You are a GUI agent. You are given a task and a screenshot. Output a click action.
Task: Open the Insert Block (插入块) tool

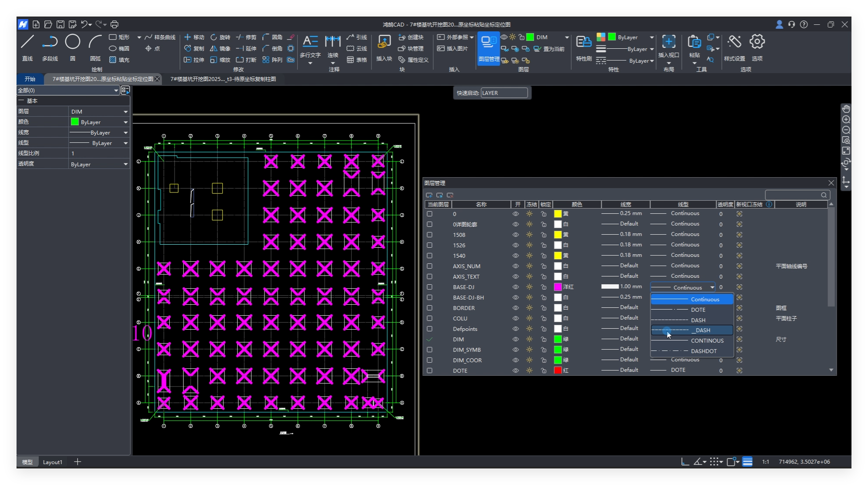[384, 42]
